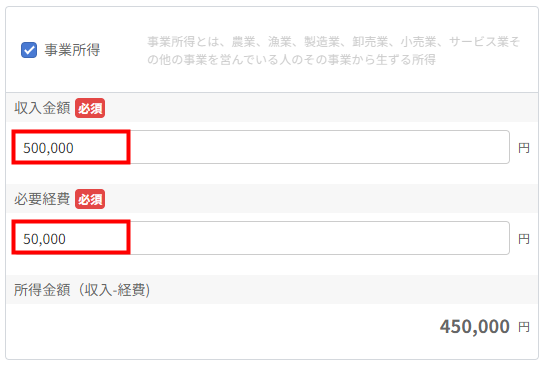This screenshot has width=543, height=367.
Task: Click empty right area of 必要経費 field
Action: click(319, 238)
